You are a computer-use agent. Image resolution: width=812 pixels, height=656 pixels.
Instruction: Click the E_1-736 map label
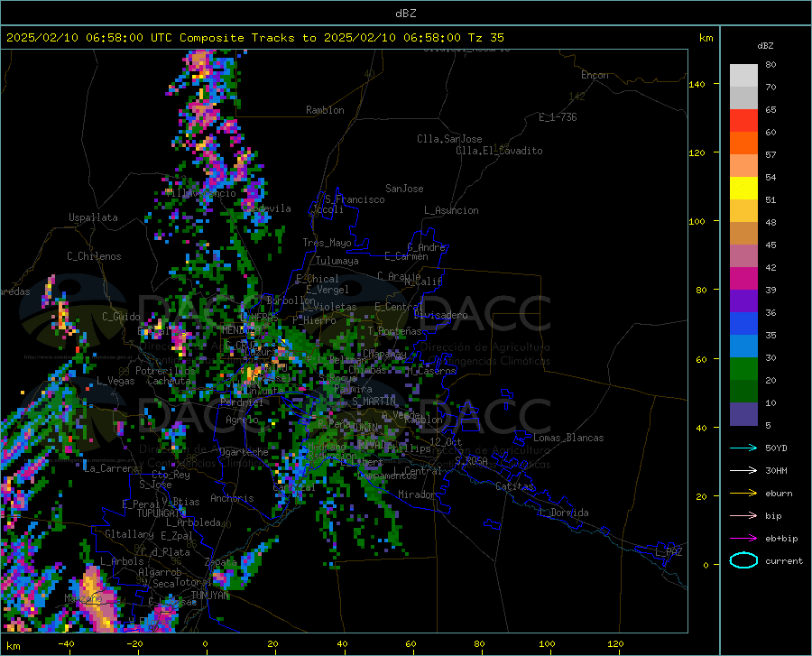558,117
